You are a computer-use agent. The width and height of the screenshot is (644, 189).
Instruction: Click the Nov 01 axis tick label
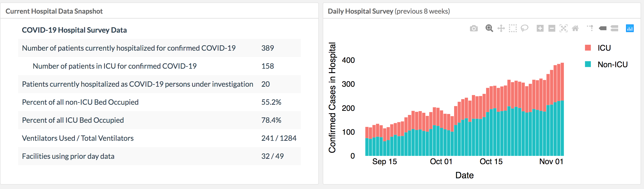click(x=551, y=161)
